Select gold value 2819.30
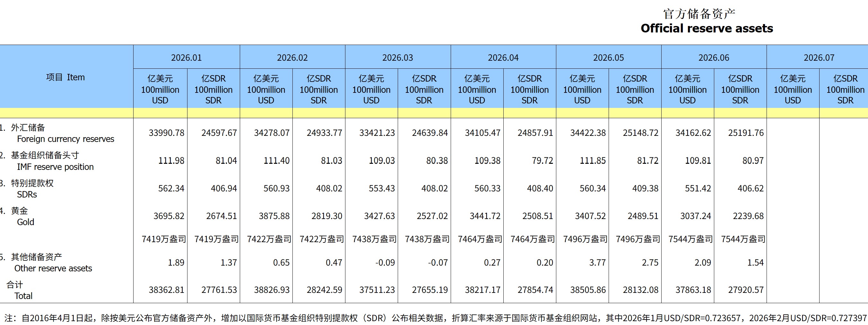Image resolution: width=868 pixels, height=325 pixels. pos(326,216)
